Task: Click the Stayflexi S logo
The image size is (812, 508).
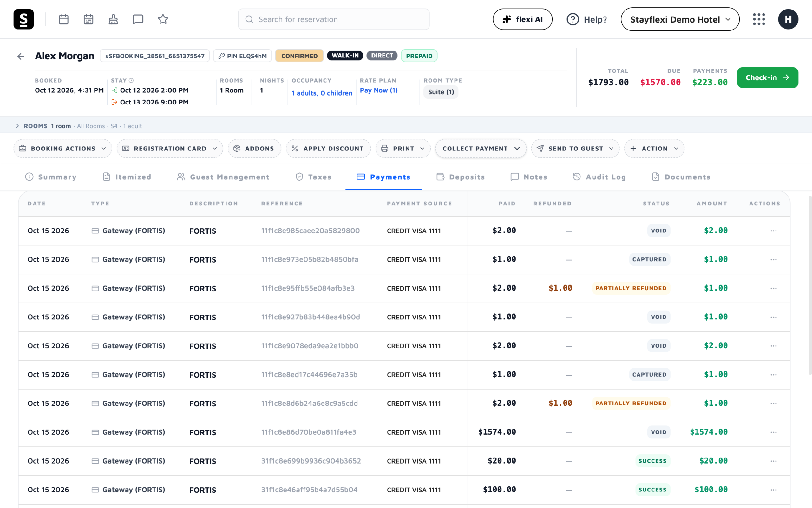Action: click(23, 19)
